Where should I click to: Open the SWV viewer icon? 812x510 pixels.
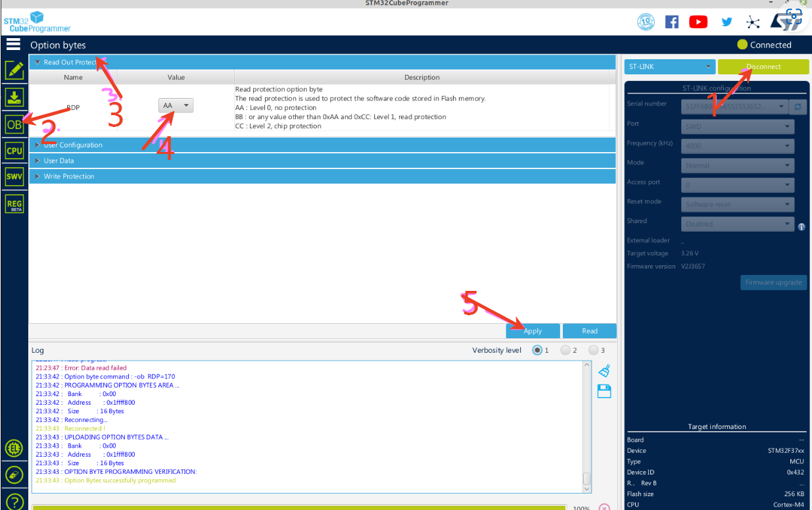point(14,177)
